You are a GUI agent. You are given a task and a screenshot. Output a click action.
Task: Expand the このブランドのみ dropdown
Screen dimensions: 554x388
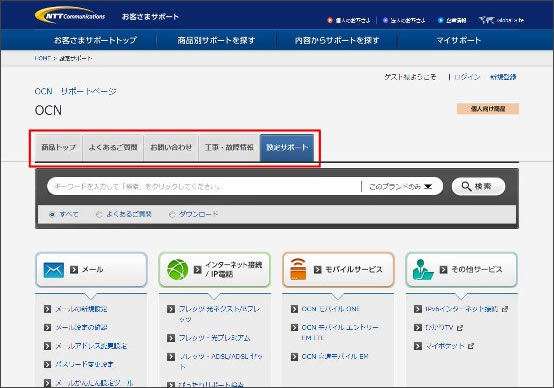pos(401,186)
